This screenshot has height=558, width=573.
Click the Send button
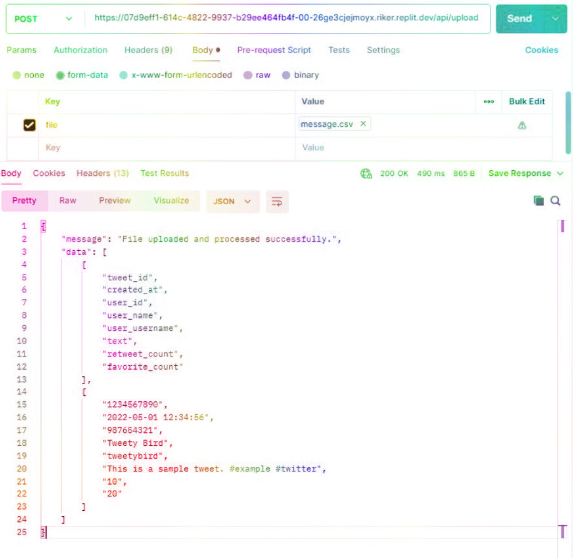coord(520,19)
